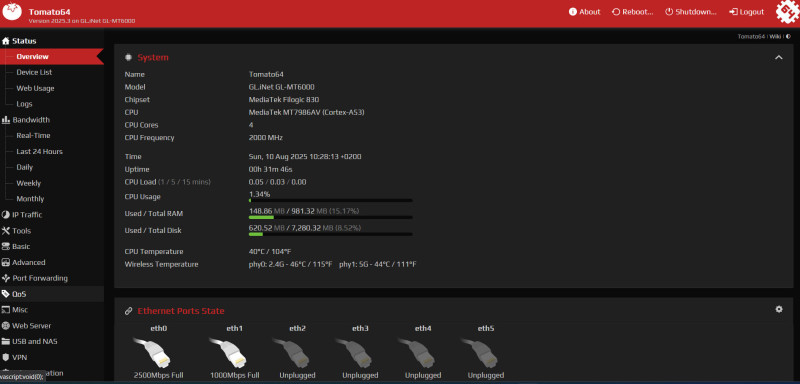Viewport: 800px width, 384px height.
Task: Open Device List
Action: 34,72
